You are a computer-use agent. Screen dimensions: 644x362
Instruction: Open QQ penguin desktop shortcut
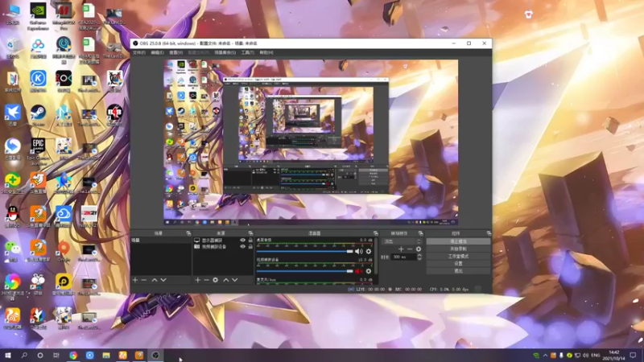pyautogui.click(x=13, y=216)
